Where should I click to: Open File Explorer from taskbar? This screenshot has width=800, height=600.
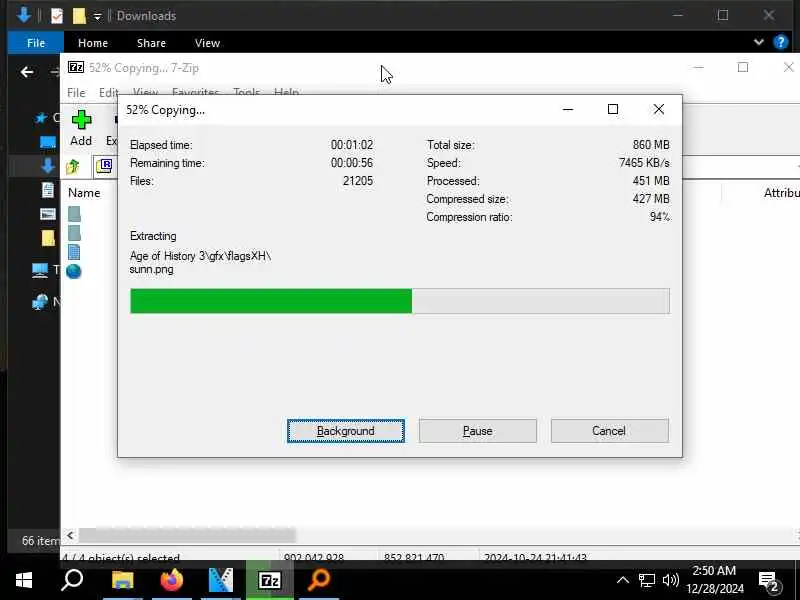(122, 580)
